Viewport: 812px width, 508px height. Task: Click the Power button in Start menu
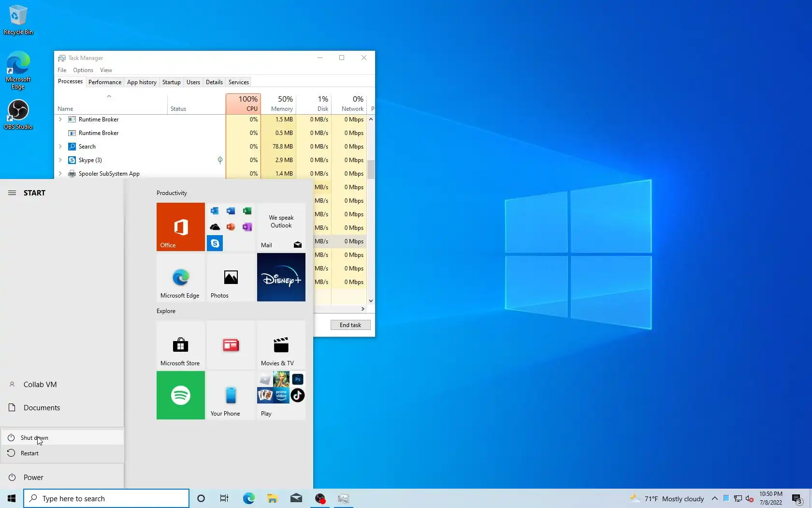click(x=62, y=478)
